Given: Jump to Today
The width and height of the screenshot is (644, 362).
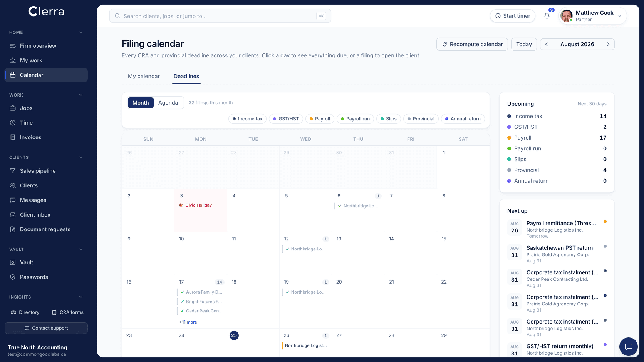Looking at the screenshot, I should (x=524, y=44).
